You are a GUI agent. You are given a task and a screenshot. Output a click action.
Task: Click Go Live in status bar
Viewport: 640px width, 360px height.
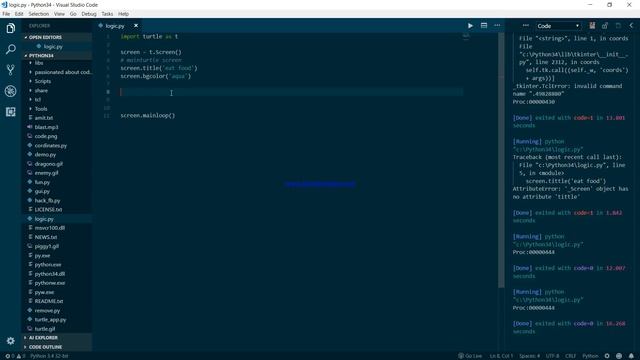point(470,356)
